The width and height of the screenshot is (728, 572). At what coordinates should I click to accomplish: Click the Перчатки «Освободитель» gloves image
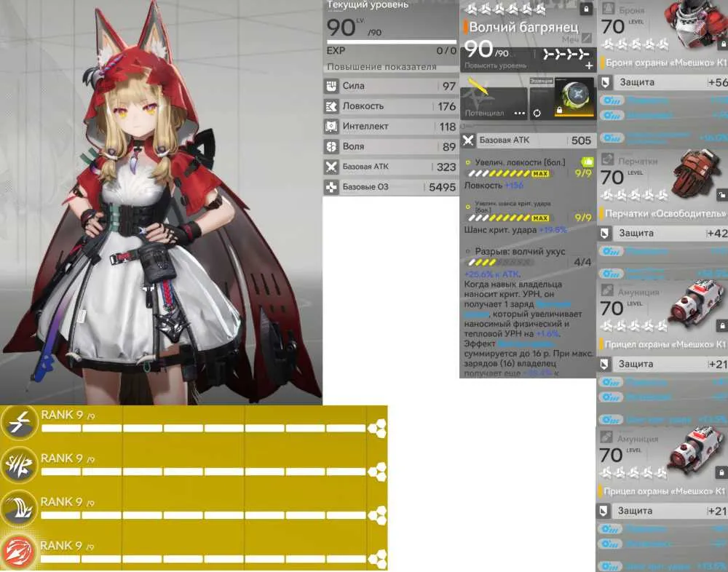click(x=696, y=174)
